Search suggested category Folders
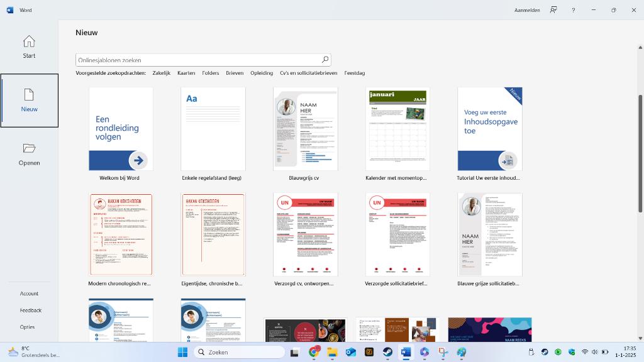Image resolution: width=644 pixels, height=362 pixels. [210, 73]
